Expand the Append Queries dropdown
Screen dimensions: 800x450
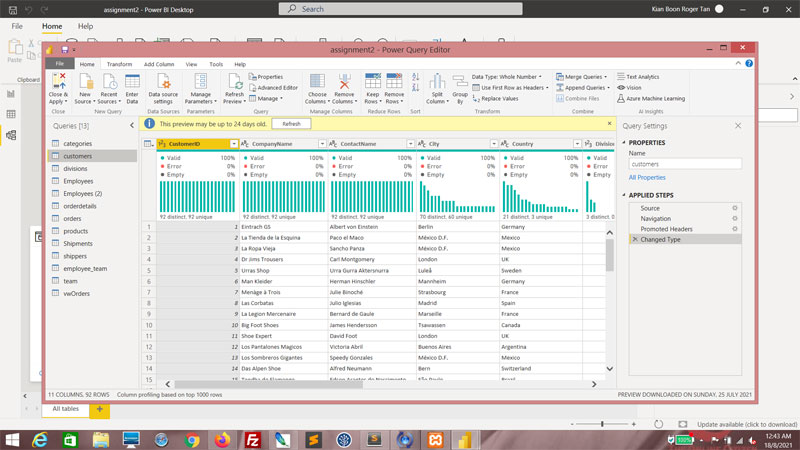point(608,88)
